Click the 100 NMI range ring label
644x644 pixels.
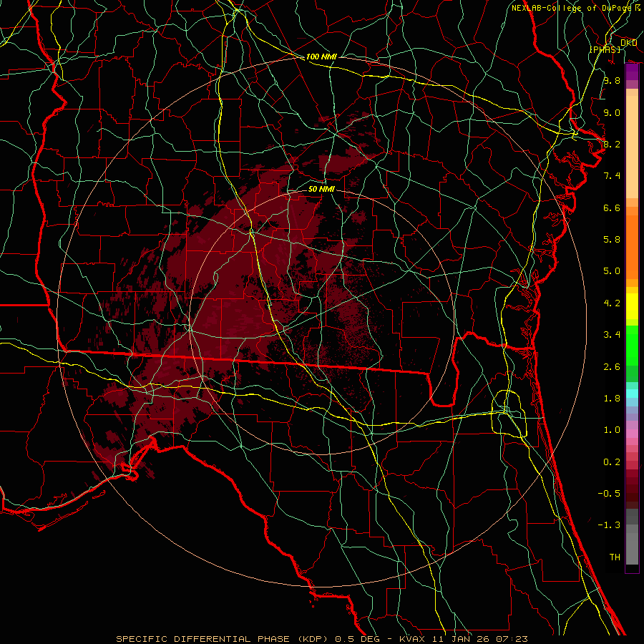click(321, 57)
